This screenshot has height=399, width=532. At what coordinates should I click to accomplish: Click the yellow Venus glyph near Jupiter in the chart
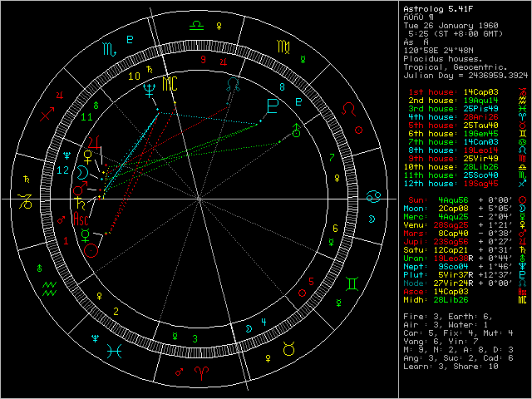tap(88, 158)
